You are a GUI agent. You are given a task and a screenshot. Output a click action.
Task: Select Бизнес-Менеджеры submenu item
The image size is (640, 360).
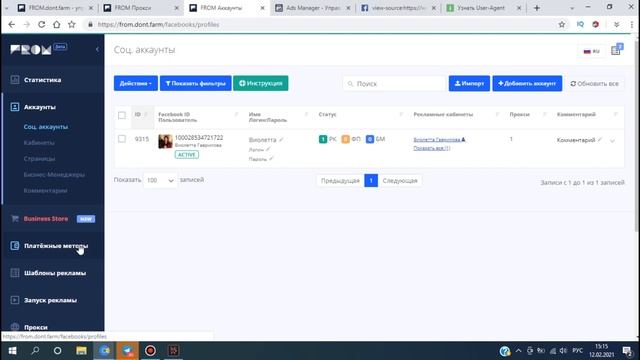tap(54, 175)
